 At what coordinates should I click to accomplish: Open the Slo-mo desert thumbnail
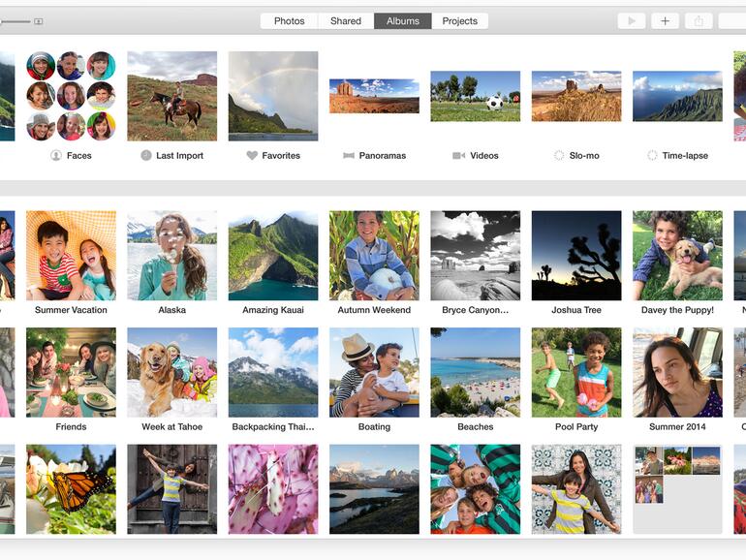(x=576, y=96)
